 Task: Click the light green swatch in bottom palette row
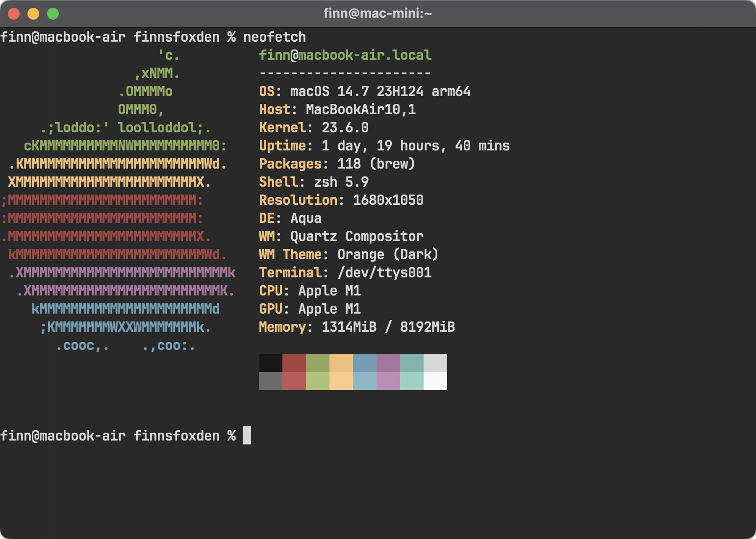pos(318,381)
